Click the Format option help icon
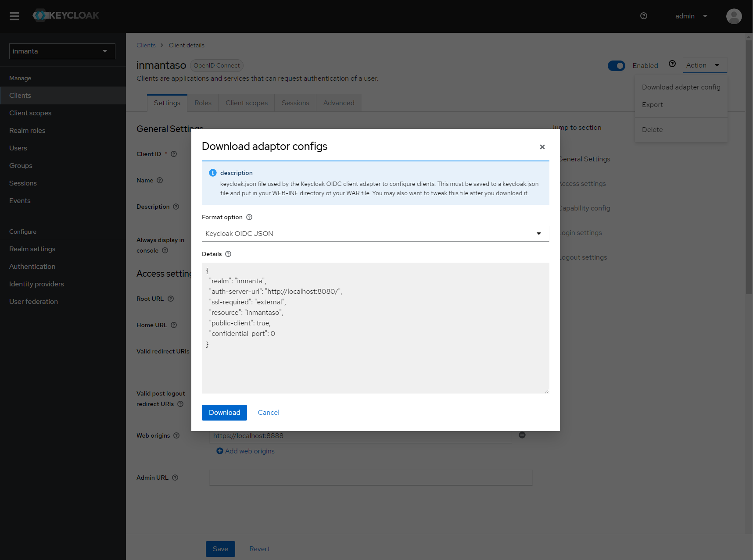753x560 pixels. click(x=249, y=218)
